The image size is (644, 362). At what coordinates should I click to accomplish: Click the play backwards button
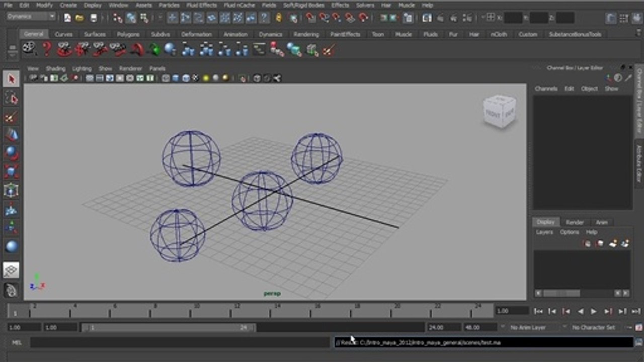[x=580, y=311]
